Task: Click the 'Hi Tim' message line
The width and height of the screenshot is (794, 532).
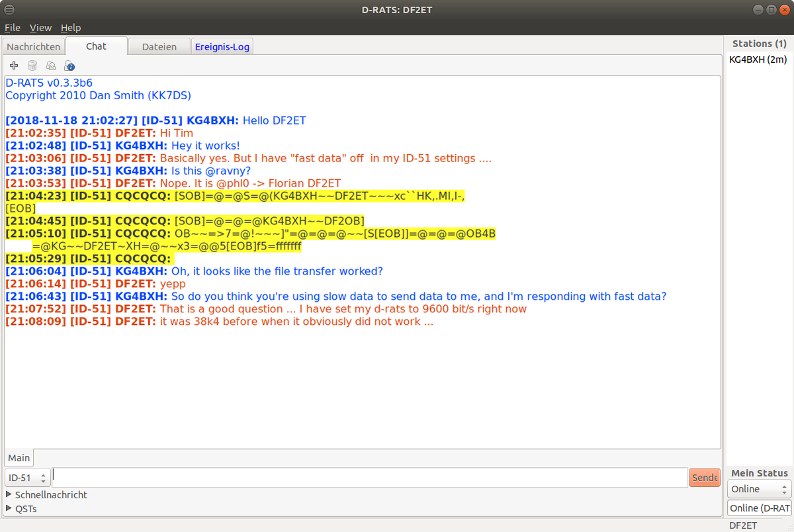Action: click(99, 134)
